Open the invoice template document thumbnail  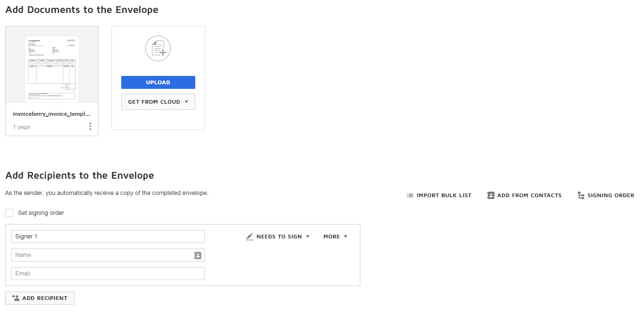tap(52, 69)
